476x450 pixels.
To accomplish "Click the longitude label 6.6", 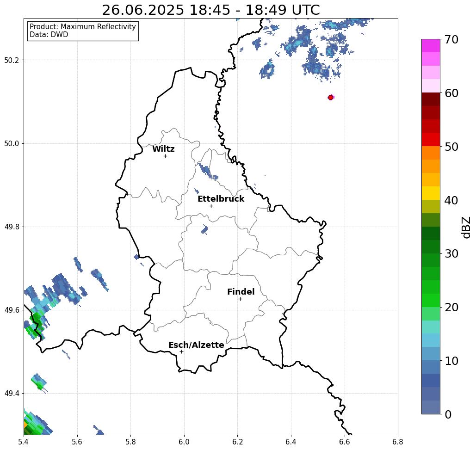I will pos(344,442).
